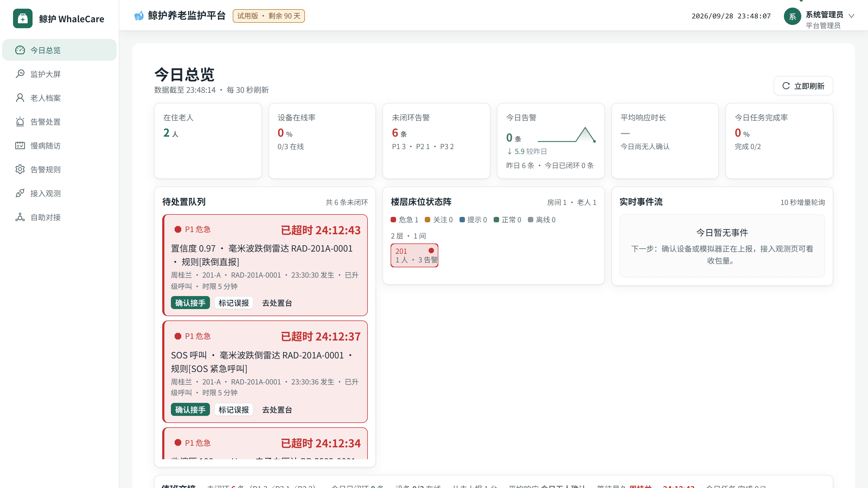The width and height of the screenshot is (868, 488).
Task: Click the alarm icon for 告警处置
Action: coord(20,121)
